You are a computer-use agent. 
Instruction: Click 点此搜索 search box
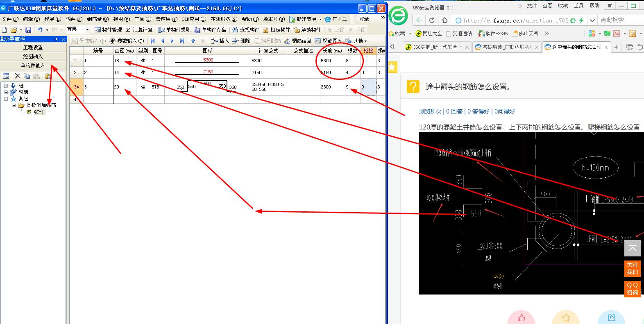pos(620,20)
